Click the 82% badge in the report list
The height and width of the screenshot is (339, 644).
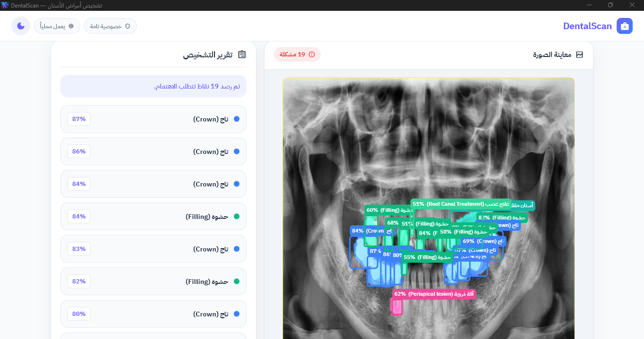(79, 282)
